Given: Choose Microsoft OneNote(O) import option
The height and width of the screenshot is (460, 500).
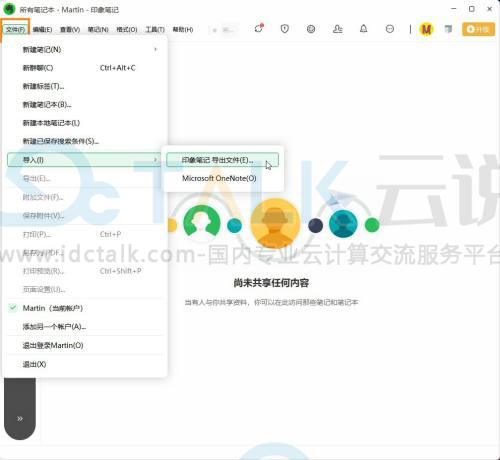Looking at the screenshot, I should [x=222, y=178].
